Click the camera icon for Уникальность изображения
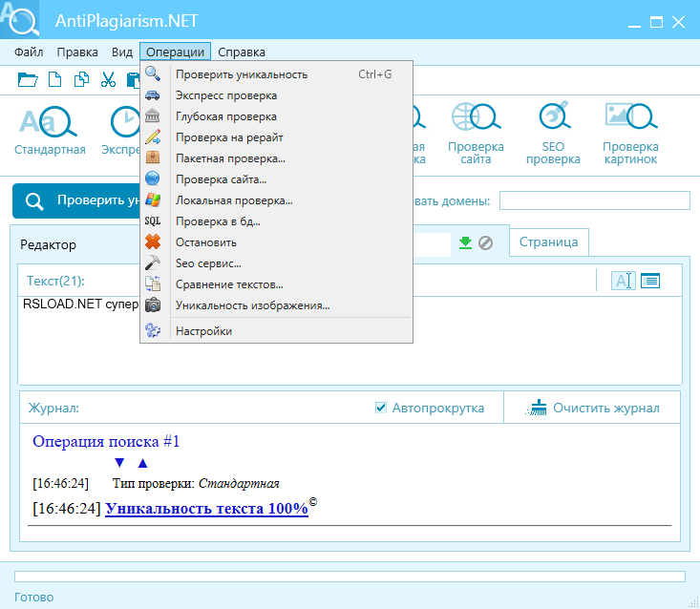Viewport: 700px width, 609px height. point(153,305)
